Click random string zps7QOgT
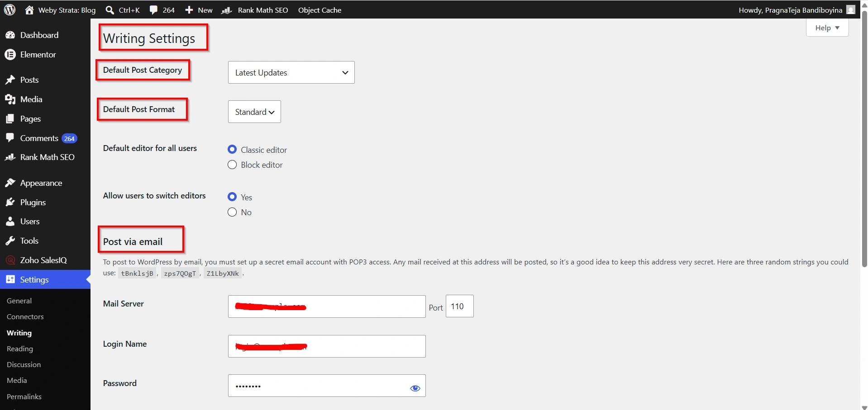The width and height of the screenshot is (868, 410). click(180, 273)
